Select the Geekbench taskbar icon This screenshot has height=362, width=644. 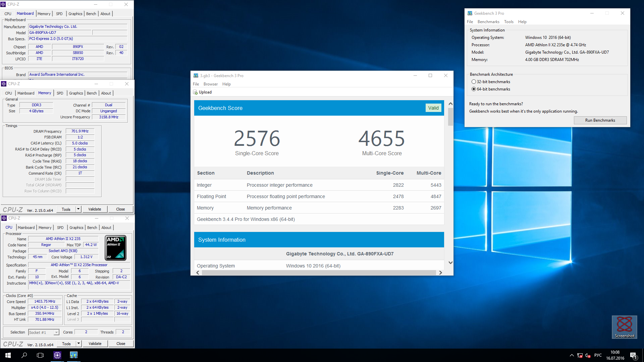73,355
